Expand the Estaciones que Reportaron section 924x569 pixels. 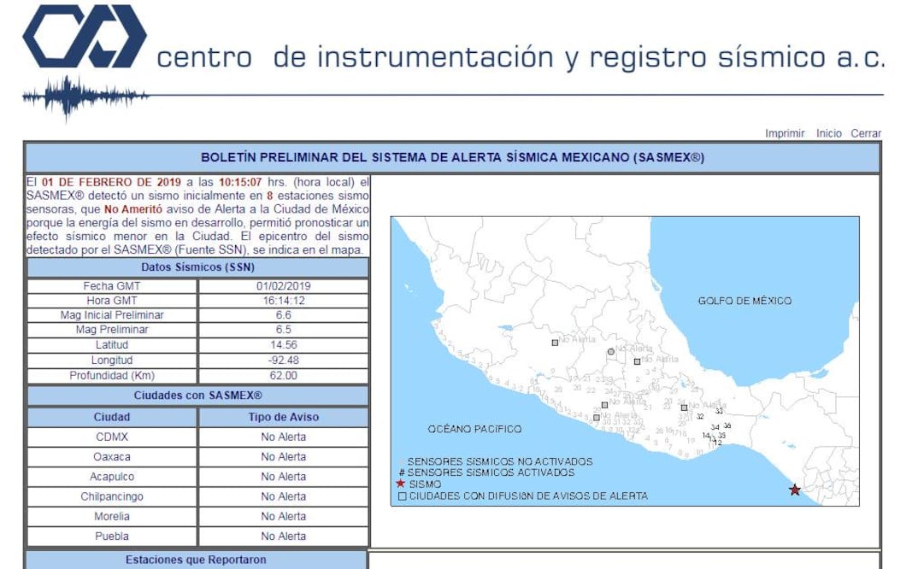[197, 560]
